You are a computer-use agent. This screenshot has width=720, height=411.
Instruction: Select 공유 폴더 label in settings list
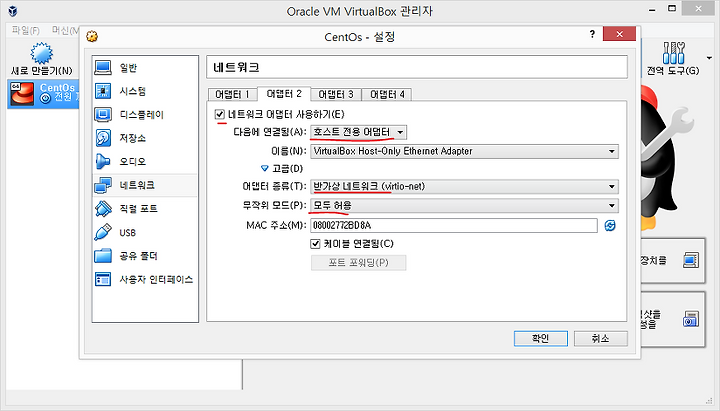pos(138,256)
